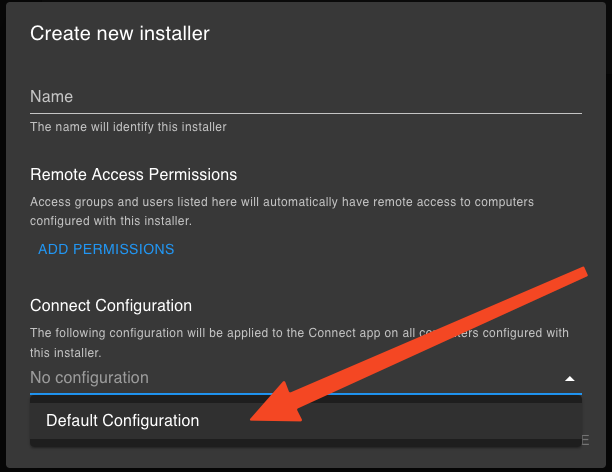Click the 'this installer.' text above the dropdown
The image size is (612, 472).
(x=66, y=353)
